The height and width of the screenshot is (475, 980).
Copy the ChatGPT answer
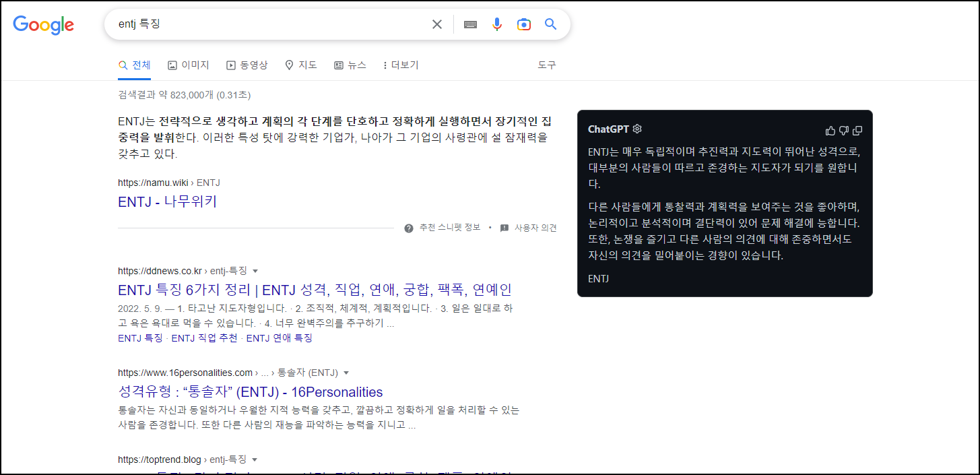(857, 131)
